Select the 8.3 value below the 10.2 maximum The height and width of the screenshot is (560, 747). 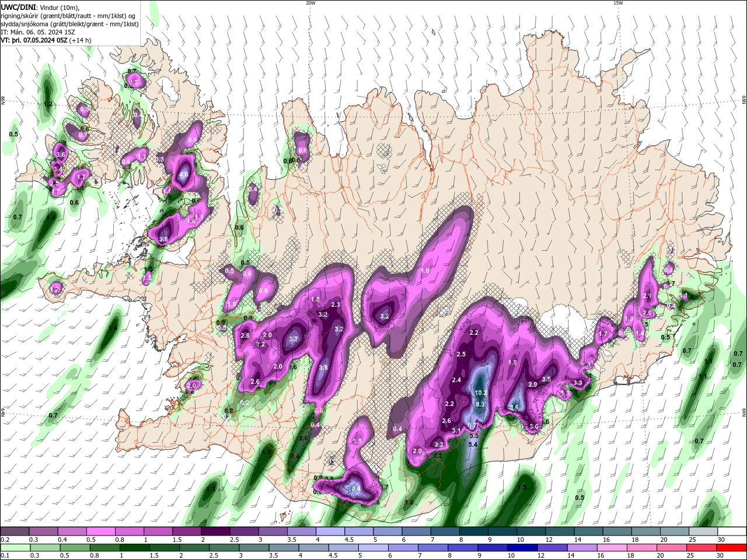(x=481, y=404)
